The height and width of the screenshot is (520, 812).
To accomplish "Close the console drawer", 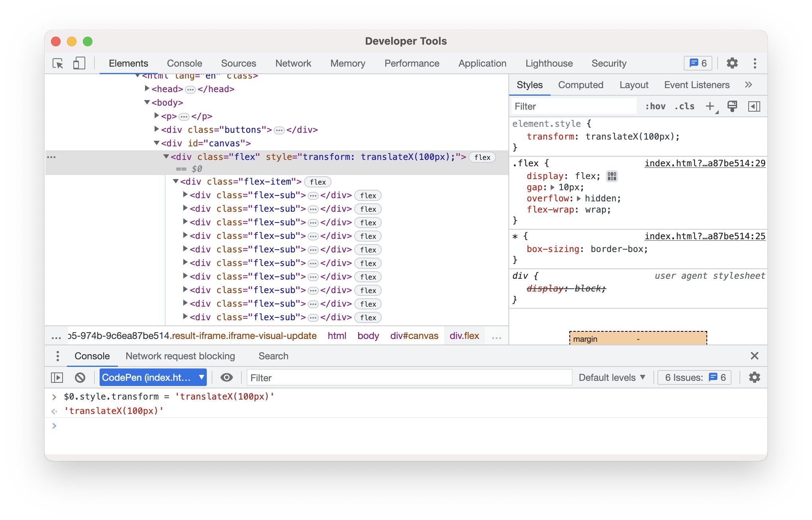I will pos(754,356).
